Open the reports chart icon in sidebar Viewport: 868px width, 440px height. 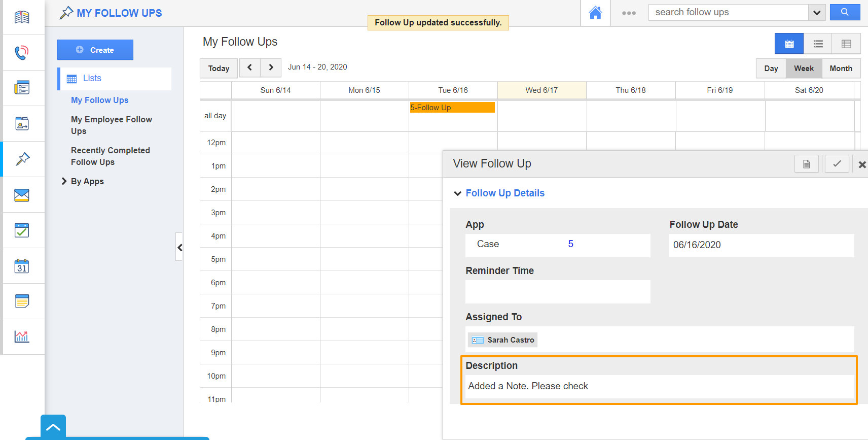pos(22,336)
